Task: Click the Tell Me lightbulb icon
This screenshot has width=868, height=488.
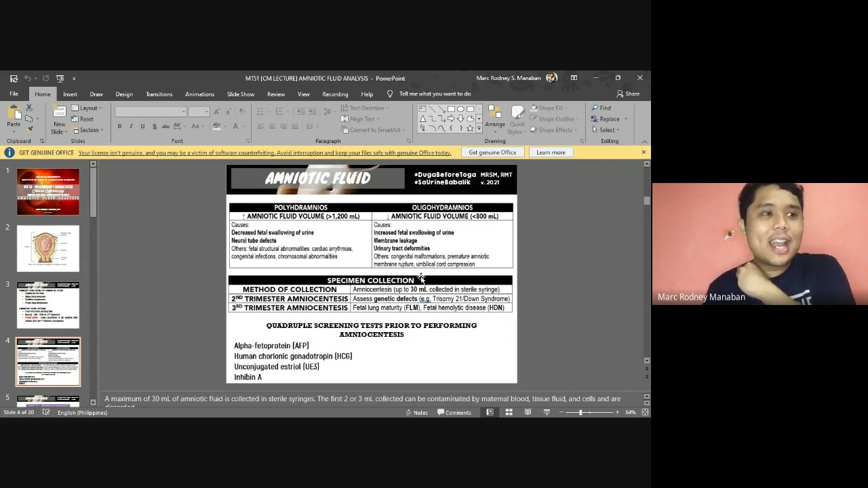Action: tap(390, 94)
